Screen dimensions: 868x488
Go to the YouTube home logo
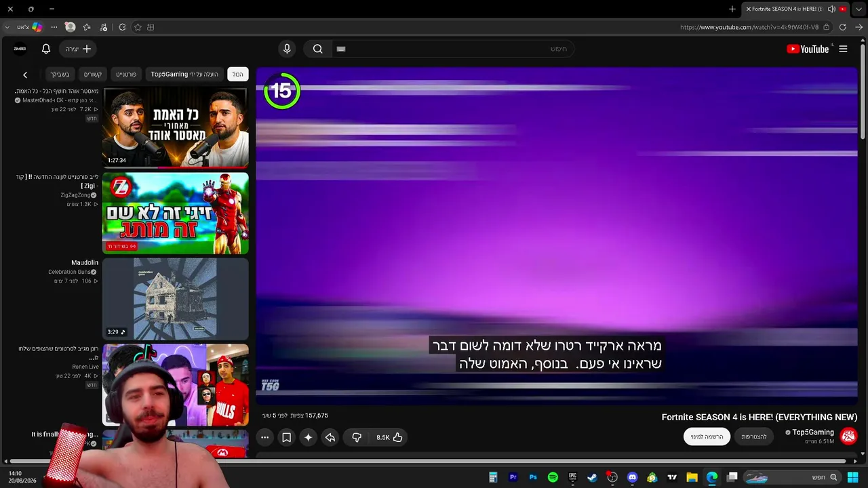[808, 49]
